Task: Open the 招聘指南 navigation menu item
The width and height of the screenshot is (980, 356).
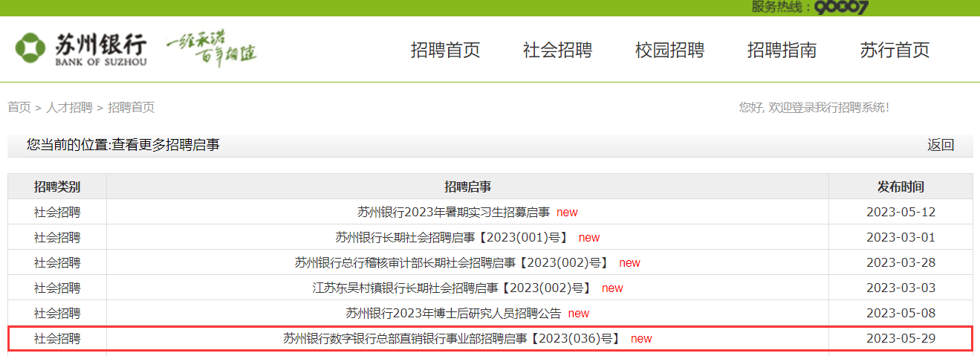Action: point(782,50)
